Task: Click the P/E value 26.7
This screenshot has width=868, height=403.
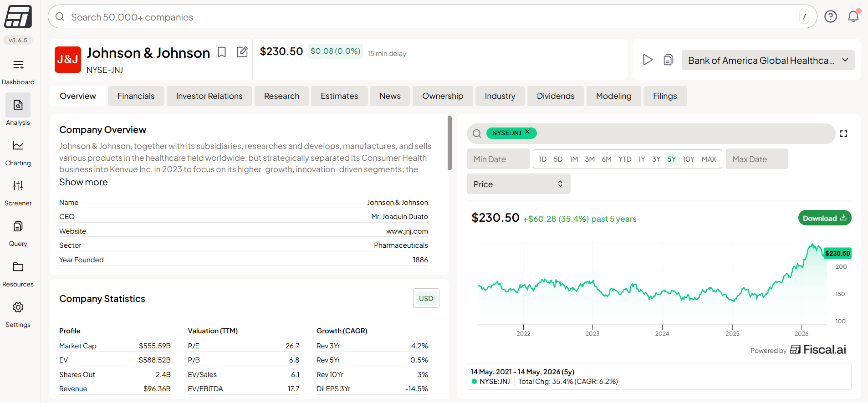Action: coord(292,346)
